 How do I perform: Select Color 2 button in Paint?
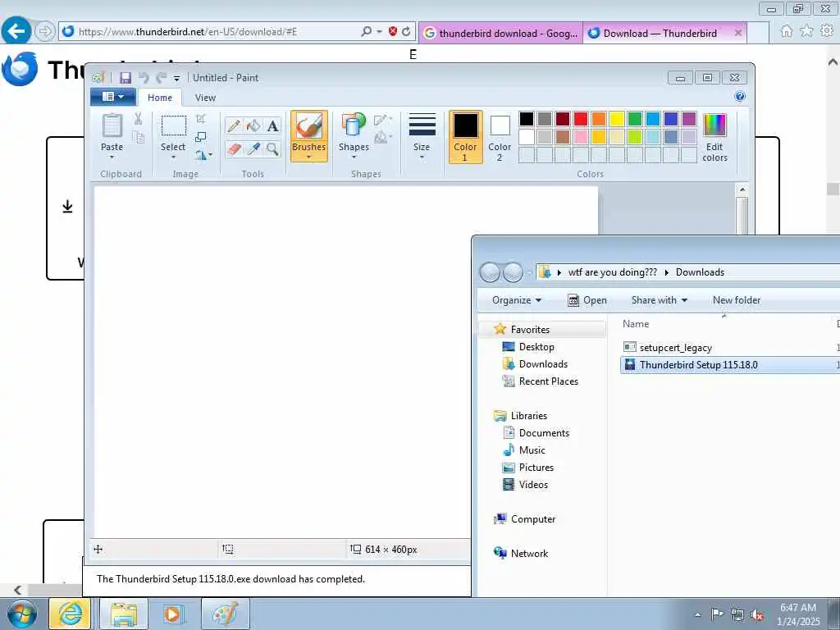point(500,137)
